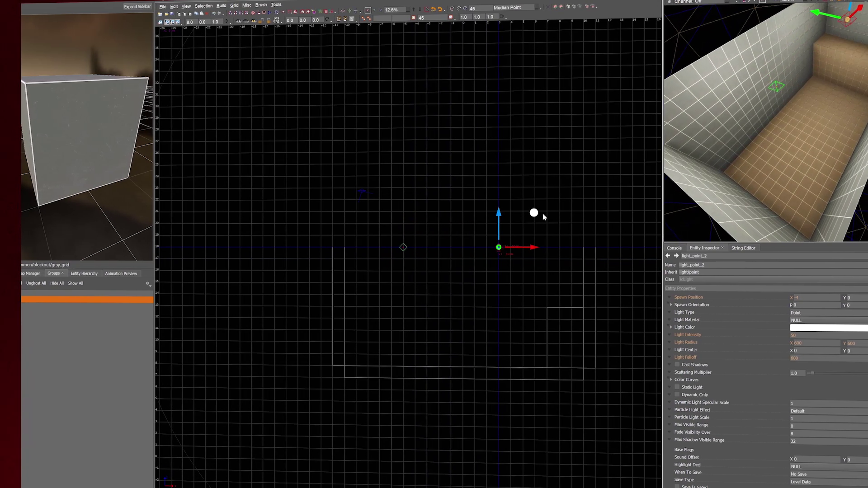Viewport: 868px width, 488px height.
Task: Switch to the String Editor tab
Action: 743,248
